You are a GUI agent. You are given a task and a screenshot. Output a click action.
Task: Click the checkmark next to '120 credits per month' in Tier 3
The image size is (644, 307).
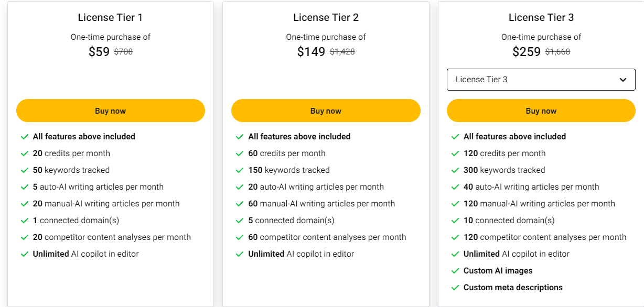pos(455,153)
